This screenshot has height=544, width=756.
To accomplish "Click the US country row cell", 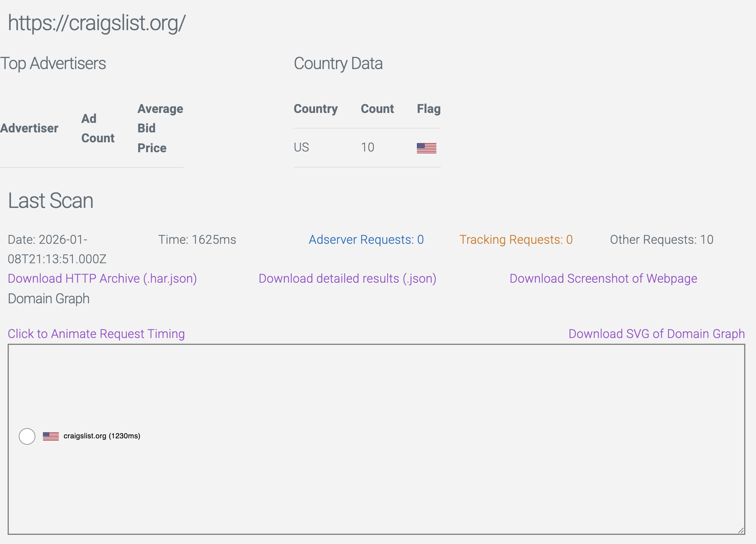I will click(301, 147).
